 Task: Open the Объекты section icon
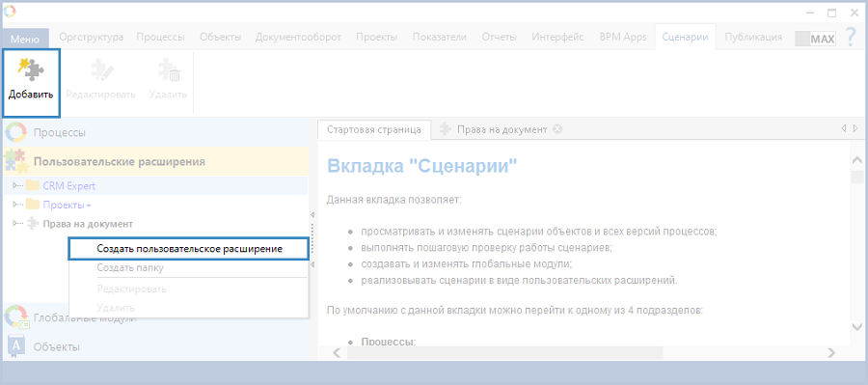click(16, 346)
